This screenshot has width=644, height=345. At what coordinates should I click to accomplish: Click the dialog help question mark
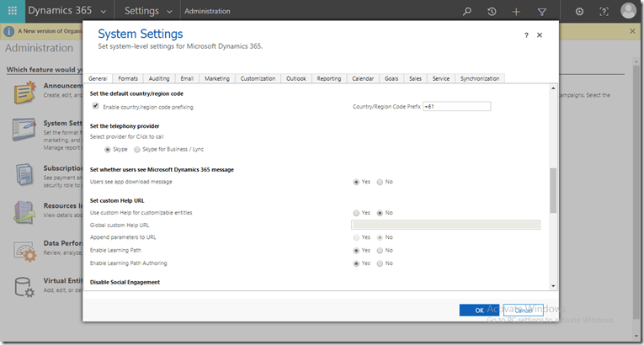[x=526, y=35]
